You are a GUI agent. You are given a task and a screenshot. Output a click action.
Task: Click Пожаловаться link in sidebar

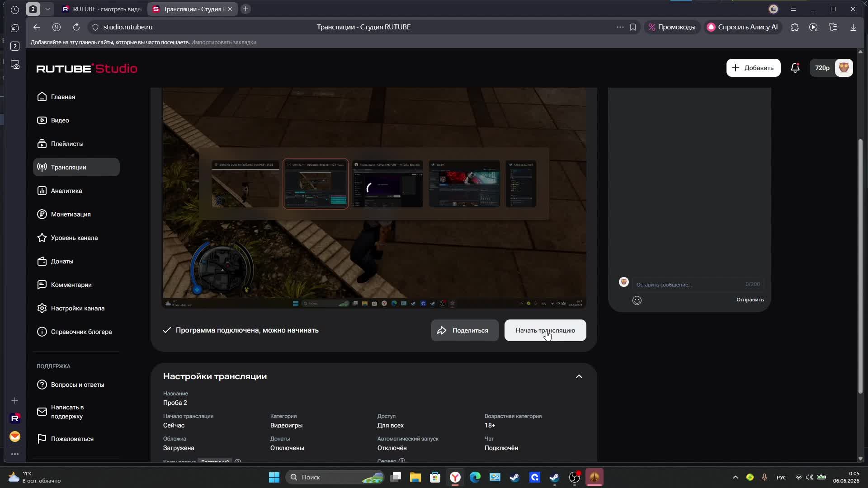click(x=76, y=439)
